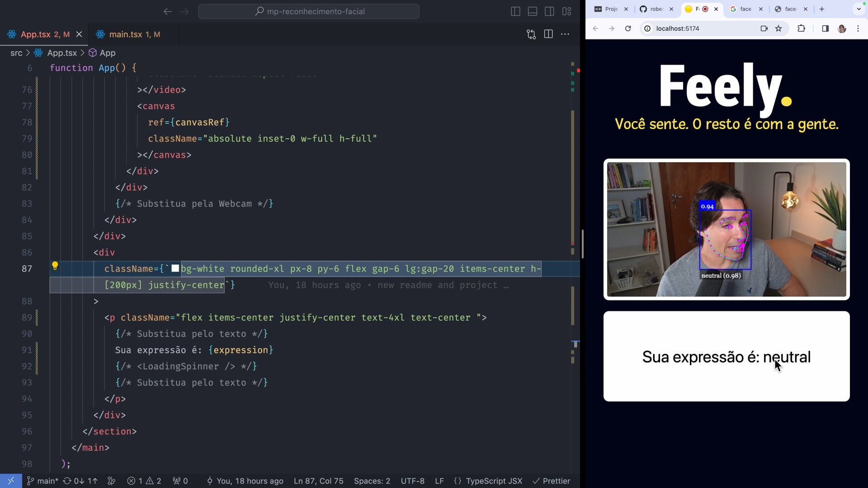Toggle the primary sidebar layout icon
Image resolution: width=868 pixels, height=488 pixels.
tap(515, 12)
